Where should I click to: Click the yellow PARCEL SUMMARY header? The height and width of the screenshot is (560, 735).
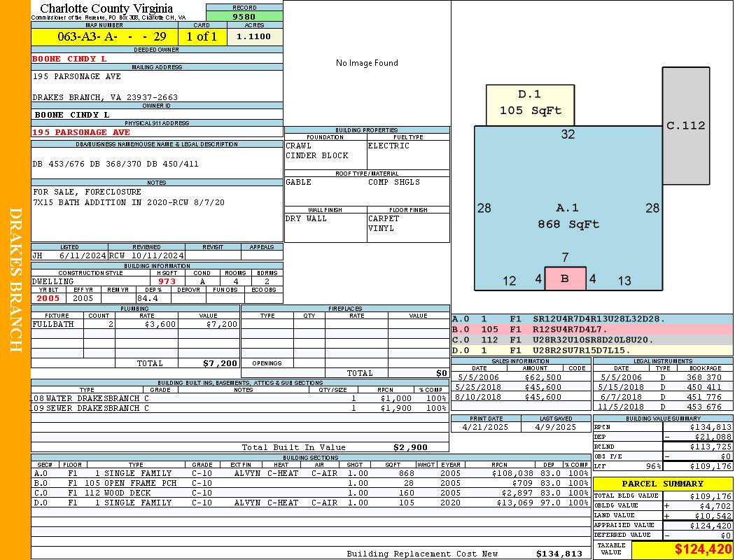(x=662, y=484)
